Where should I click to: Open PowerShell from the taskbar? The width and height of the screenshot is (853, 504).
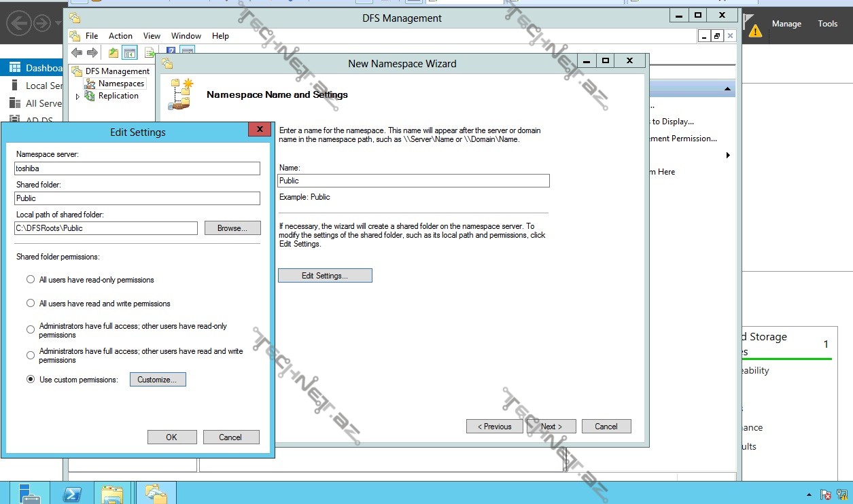[x=72, y=494]
